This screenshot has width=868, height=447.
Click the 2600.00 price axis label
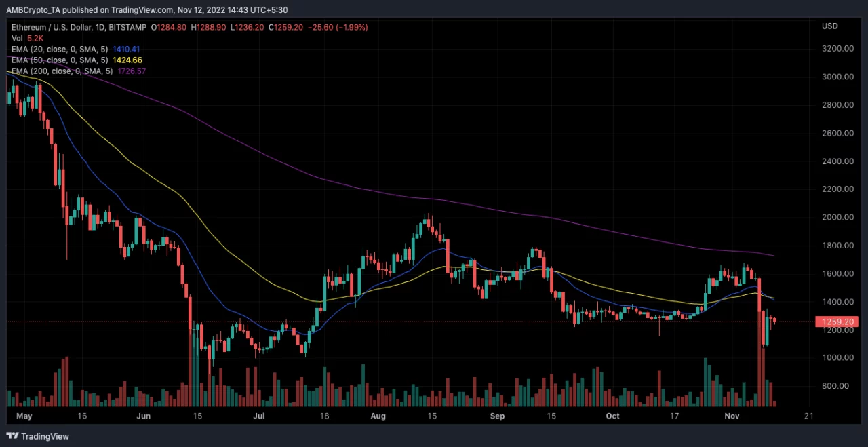click(x=837, y=133)
